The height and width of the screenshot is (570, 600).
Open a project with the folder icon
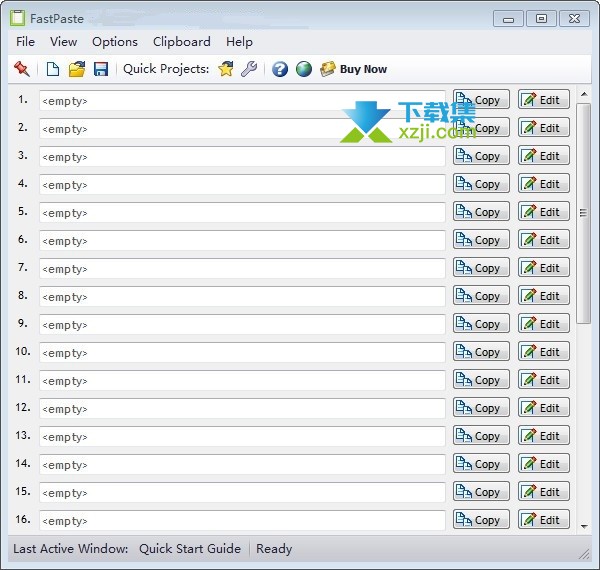(x=77, y=69)
